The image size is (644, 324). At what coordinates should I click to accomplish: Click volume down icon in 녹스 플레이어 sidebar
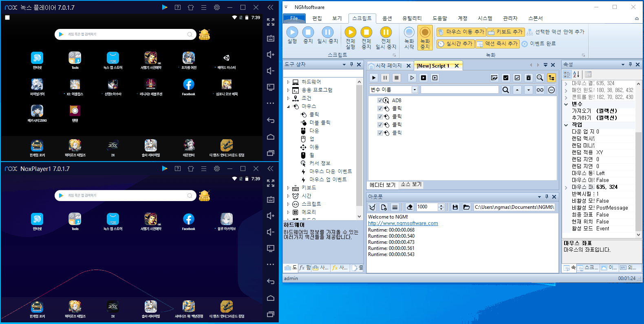coord(271,71)
